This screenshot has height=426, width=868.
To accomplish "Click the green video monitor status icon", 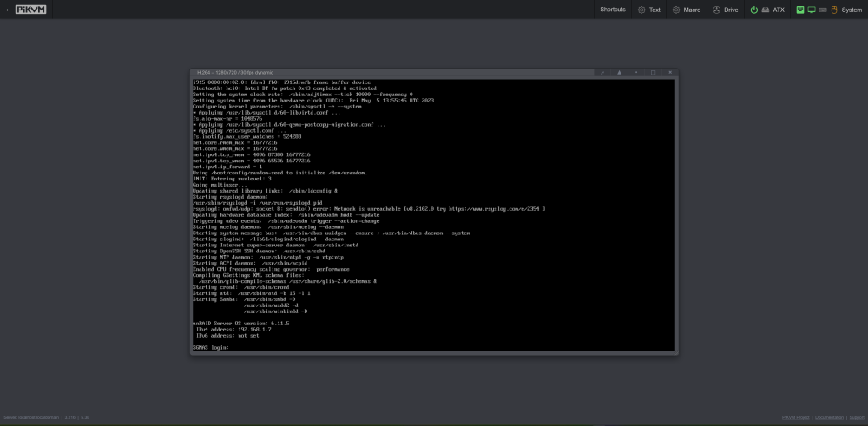I will (x=812, y=10).
